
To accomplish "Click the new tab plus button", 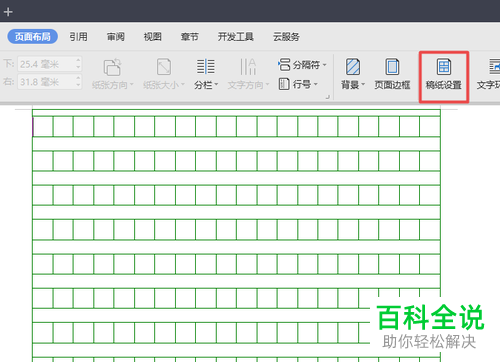I will coord(8,12).
